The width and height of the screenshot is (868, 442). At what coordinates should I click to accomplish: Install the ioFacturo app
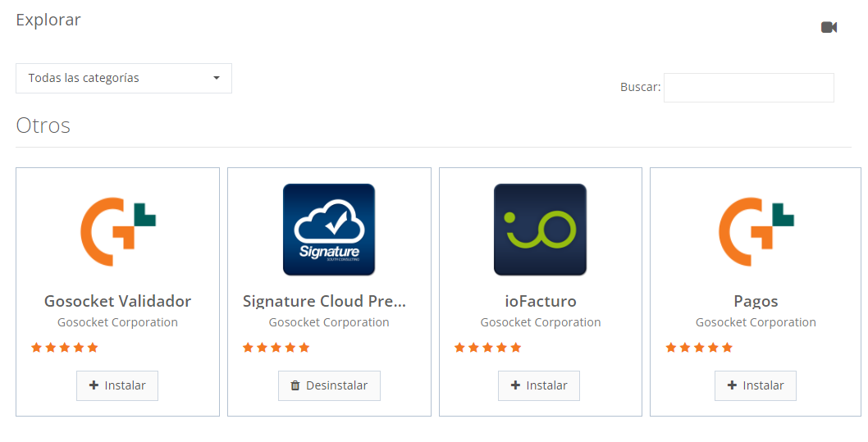click(x=539, y=385)
